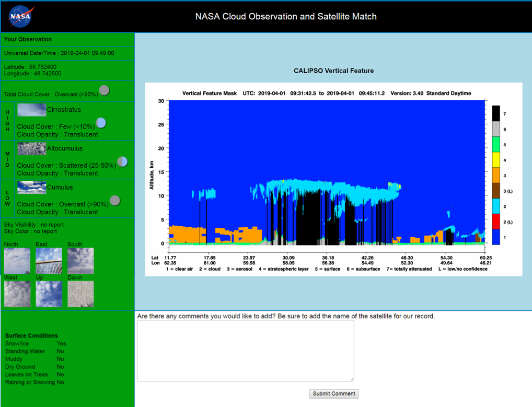Click the '3 = aerosol' legend text
The height and width of the screenshot is (407, 532).
point(239,269)
